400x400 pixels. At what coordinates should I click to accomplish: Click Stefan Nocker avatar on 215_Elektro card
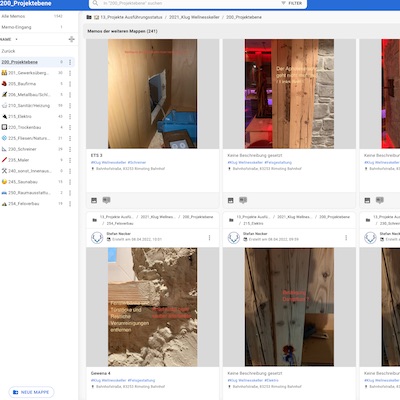pyautogui.click(x=234, y=237)
